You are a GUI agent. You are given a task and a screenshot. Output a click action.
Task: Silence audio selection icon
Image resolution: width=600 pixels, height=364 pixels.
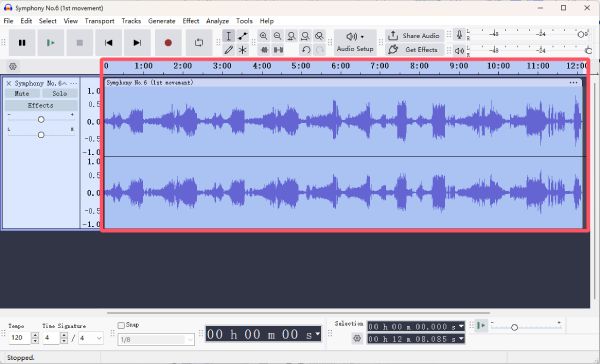coord(278,50)
